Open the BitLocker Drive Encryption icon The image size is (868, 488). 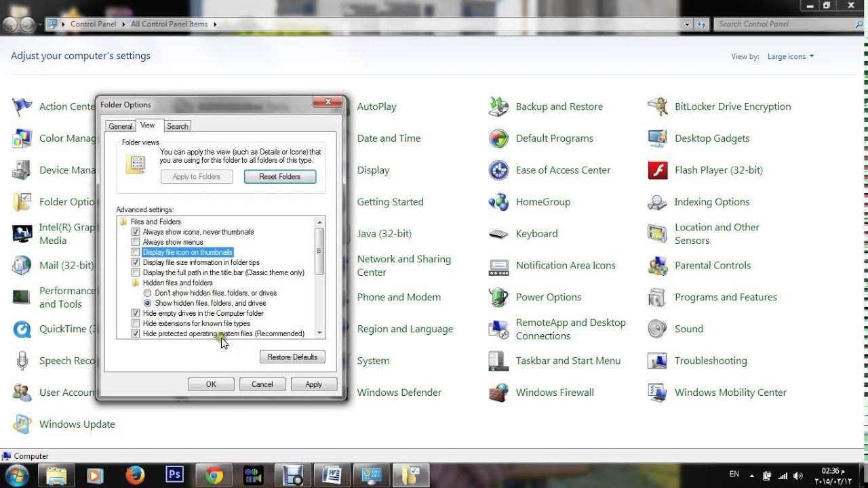658,106
